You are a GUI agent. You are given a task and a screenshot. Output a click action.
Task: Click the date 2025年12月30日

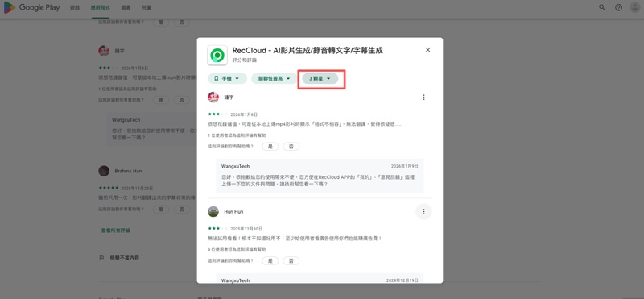[x=246, y=229]
